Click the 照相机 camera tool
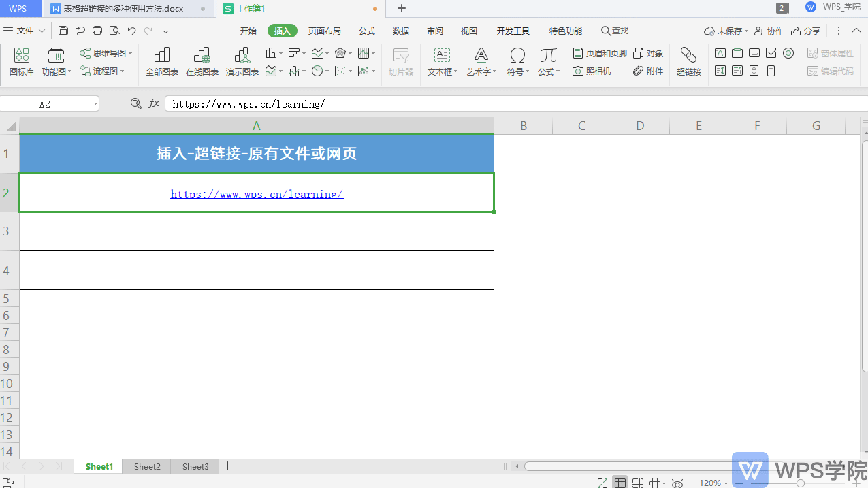 (592, 71)
